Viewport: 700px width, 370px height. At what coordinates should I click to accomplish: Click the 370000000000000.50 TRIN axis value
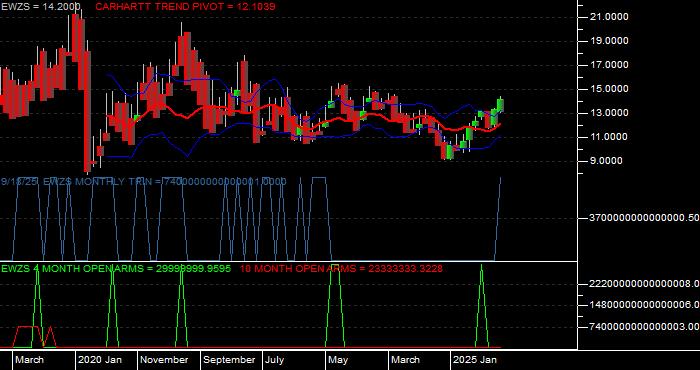click(x=644, y=218)
